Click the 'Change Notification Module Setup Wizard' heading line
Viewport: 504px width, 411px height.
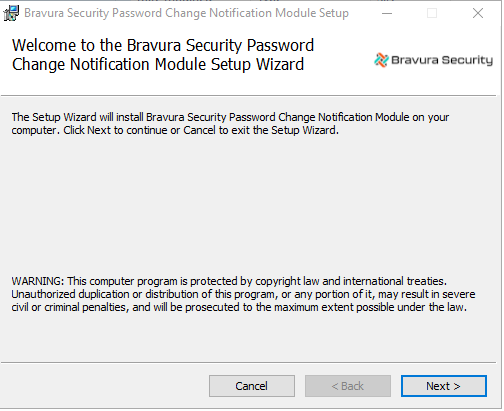(x=158, y=64)
